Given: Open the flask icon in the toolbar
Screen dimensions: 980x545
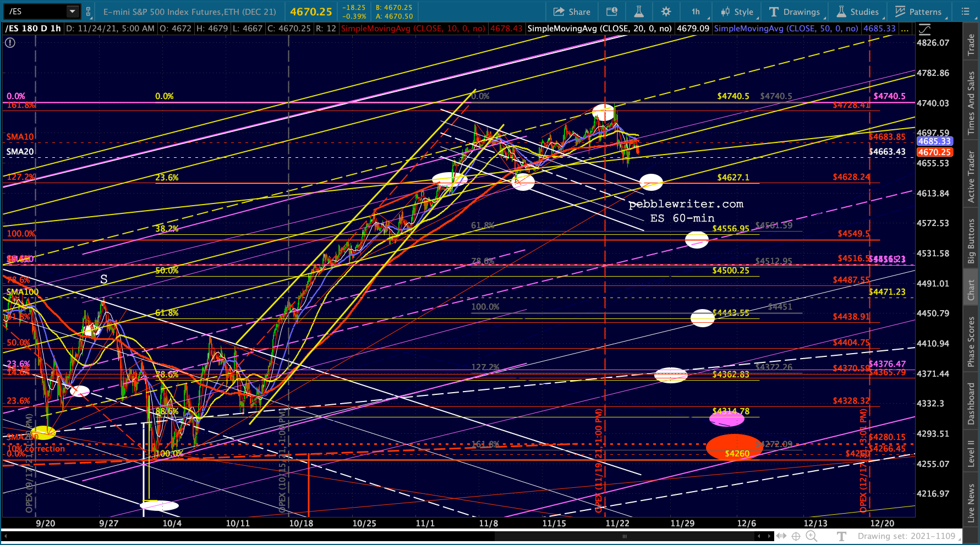Looking at the screenshot, I should [x=638, y=12].
